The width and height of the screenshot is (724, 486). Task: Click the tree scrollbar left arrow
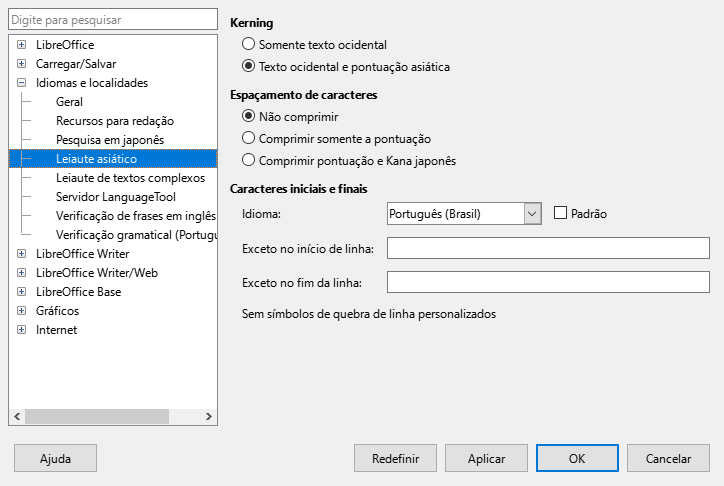click(17, 416)
